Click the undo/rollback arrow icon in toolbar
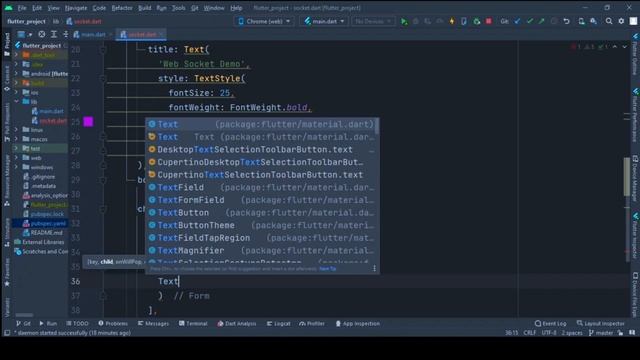Image resolution: width=640 pixels, height=360 pixels. (567, 21)
